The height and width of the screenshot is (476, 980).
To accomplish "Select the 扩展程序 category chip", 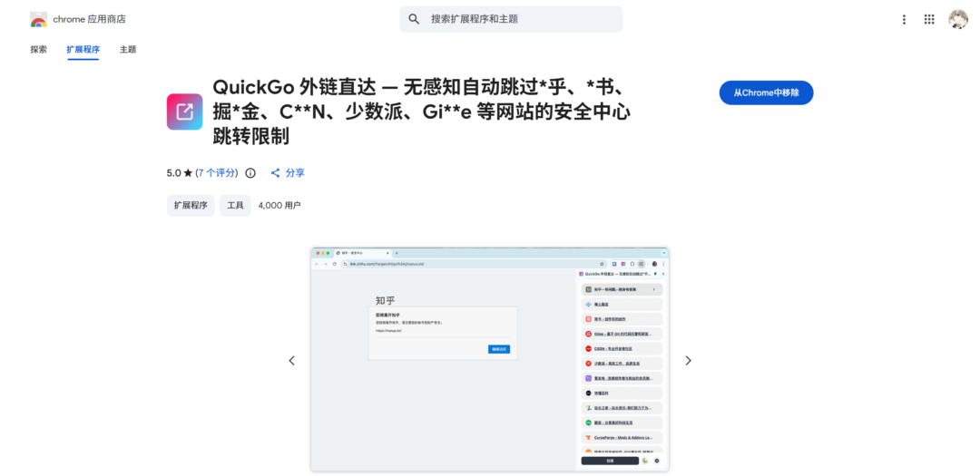I will (x=191, y=206).
